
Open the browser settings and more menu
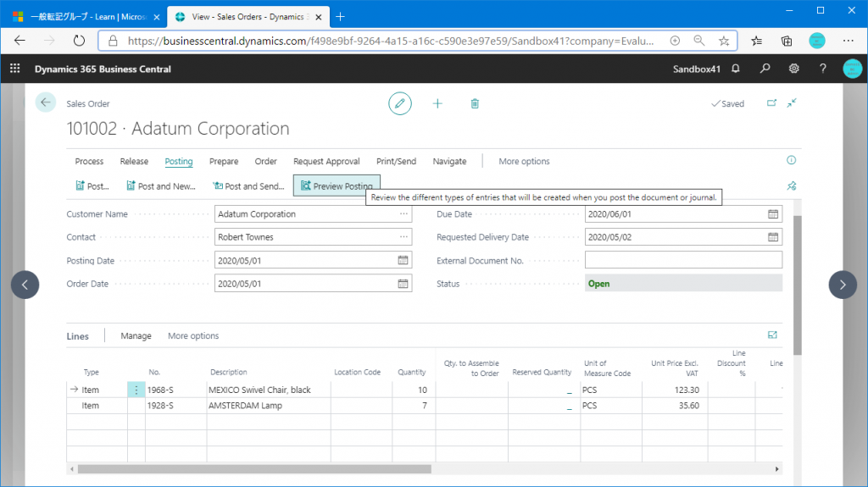[x=848, y=41]
